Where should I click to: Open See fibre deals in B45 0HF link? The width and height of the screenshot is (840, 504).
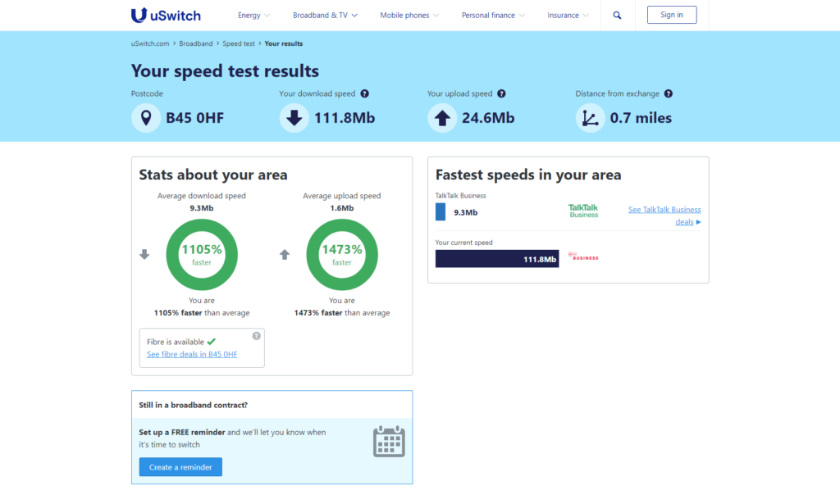[192, 354]
